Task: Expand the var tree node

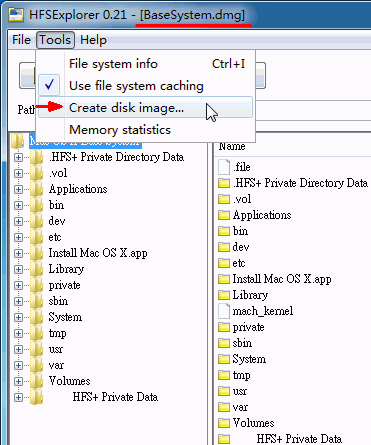Action: (18, 365)
